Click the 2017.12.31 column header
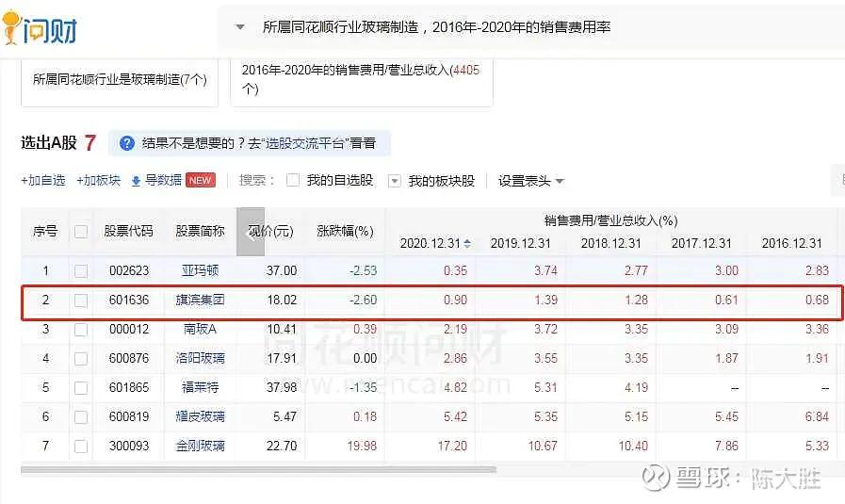 701,244
